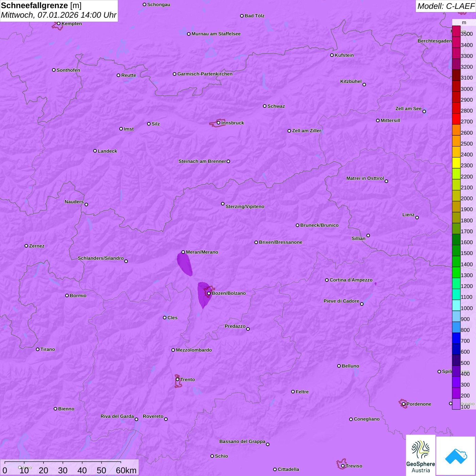Click the dark purple patch south of Meran
476x476 pixels.
185,264
